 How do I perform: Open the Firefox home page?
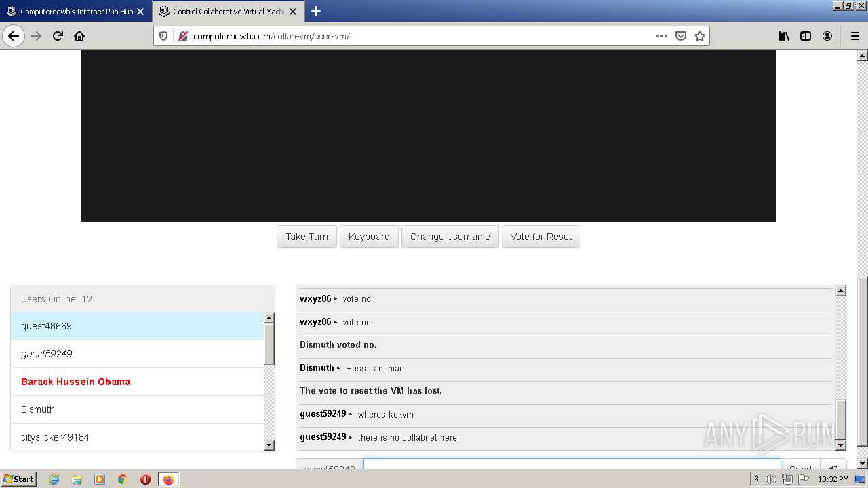pyautogui.click(x=79, y=36)
